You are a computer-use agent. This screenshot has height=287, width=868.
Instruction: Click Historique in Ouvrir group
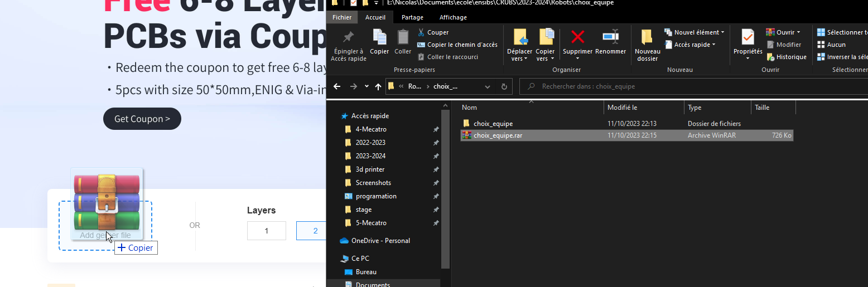(x=787, y=57)
